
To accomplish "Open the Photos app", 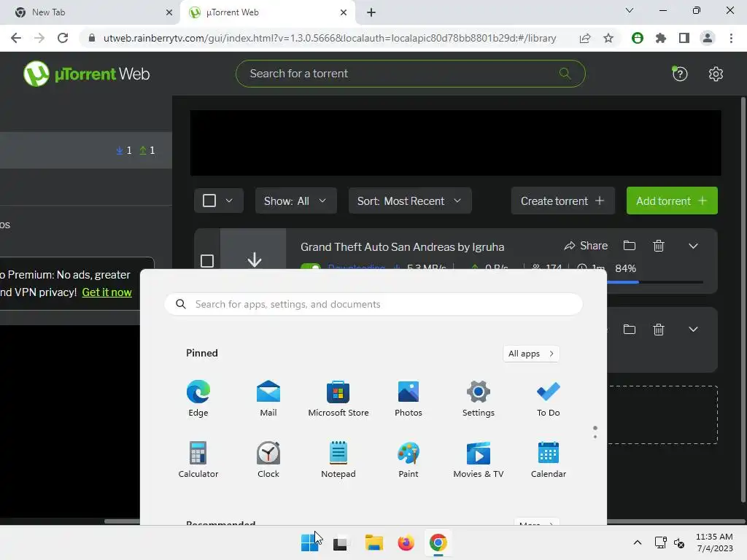I will click(x=409, y=399).
